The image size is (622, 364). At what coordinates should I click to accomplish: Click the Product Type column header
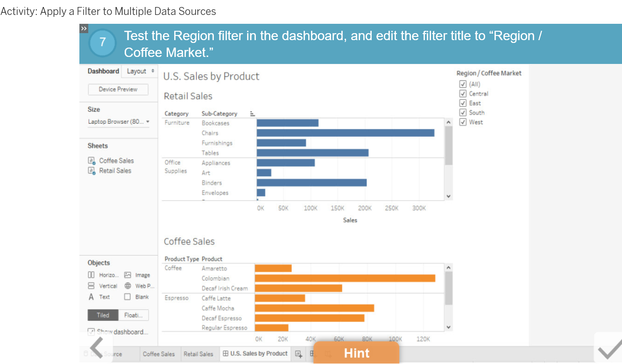click(182, 259)
